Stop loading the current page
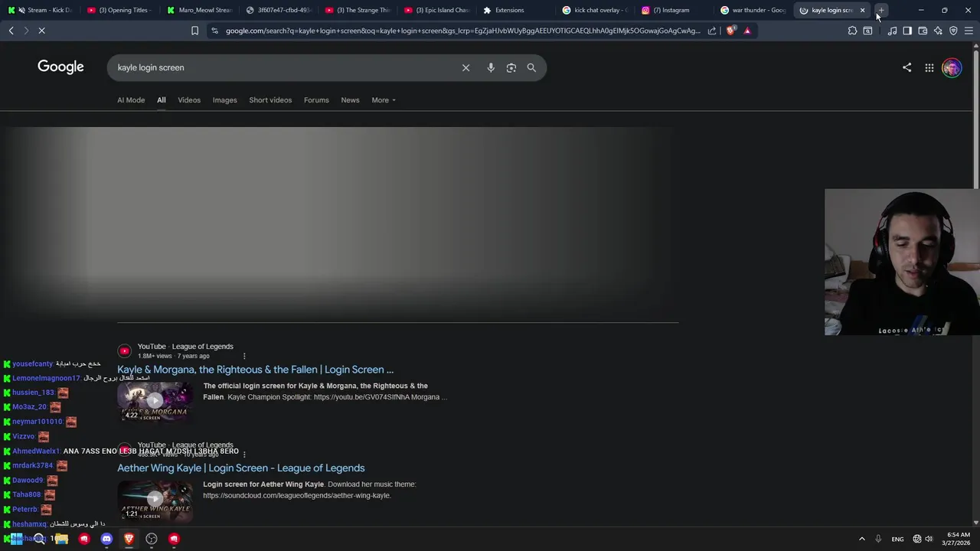Viewport: 980px width, 551px height. [42, 31]
